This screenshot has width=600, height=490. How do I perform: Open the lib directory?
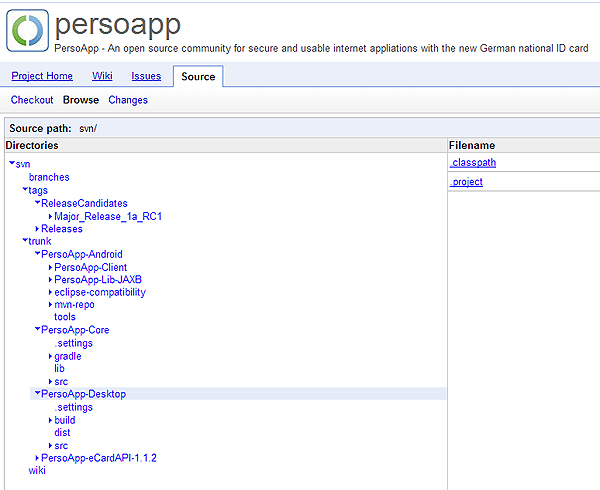coord(59,368)
